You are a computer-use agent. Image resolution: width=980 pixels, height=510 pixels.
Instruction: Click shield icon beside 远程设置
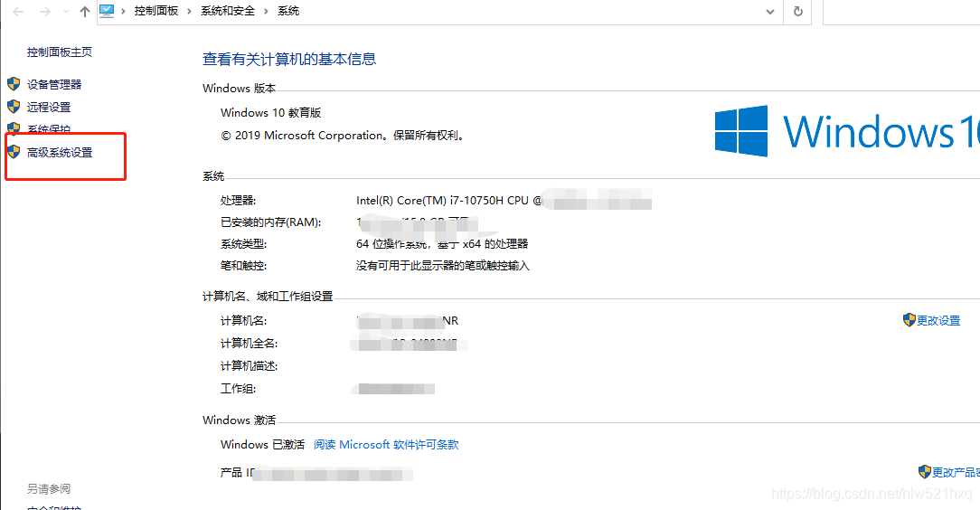tap(14, 107)
